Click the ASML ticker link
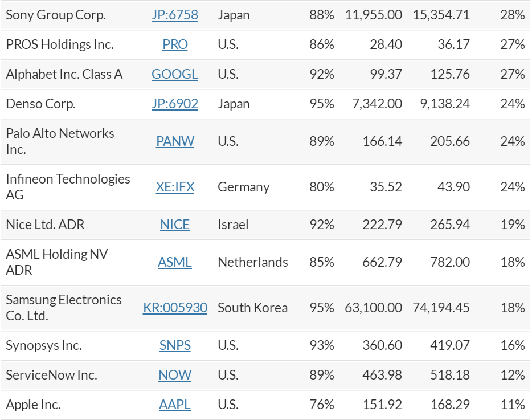The width and height of the screenshot is (532, 420). [175, 262]
